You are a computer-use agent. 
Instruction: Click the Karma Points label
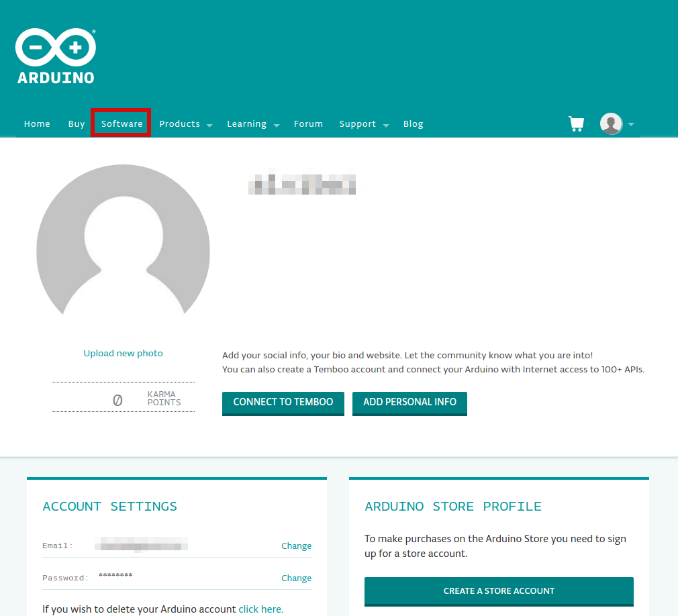164,399
